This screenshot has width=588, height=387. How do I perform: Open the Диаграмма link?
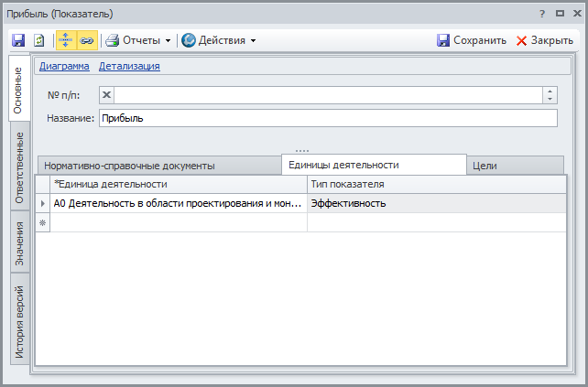64,66
